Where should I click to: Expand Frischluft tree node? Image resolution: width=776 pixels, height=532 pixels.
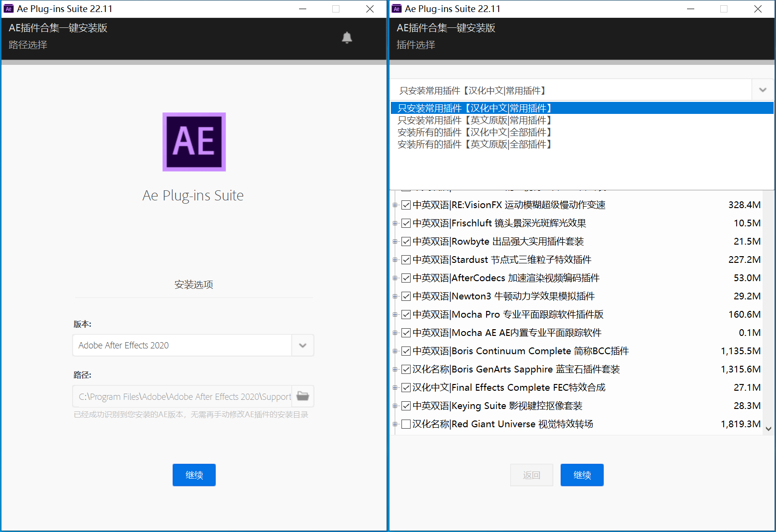(x=395, y=223)
